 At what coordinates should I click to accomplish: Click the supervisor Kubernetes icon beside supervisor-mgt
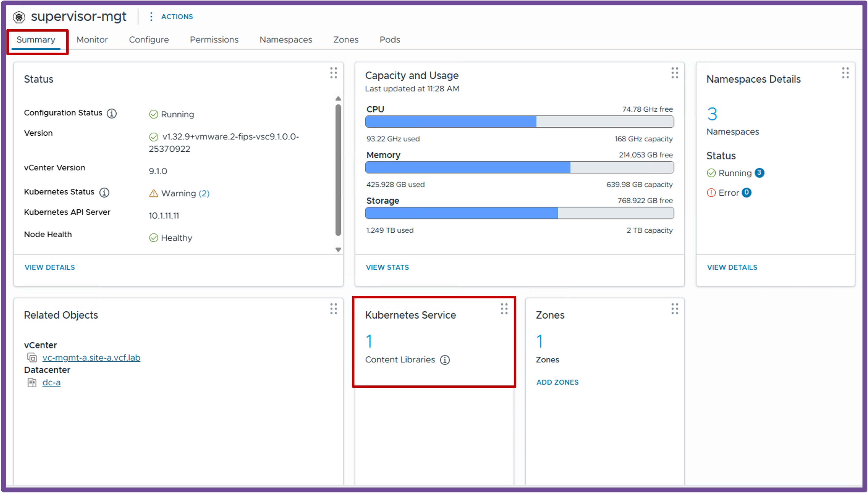19,17
